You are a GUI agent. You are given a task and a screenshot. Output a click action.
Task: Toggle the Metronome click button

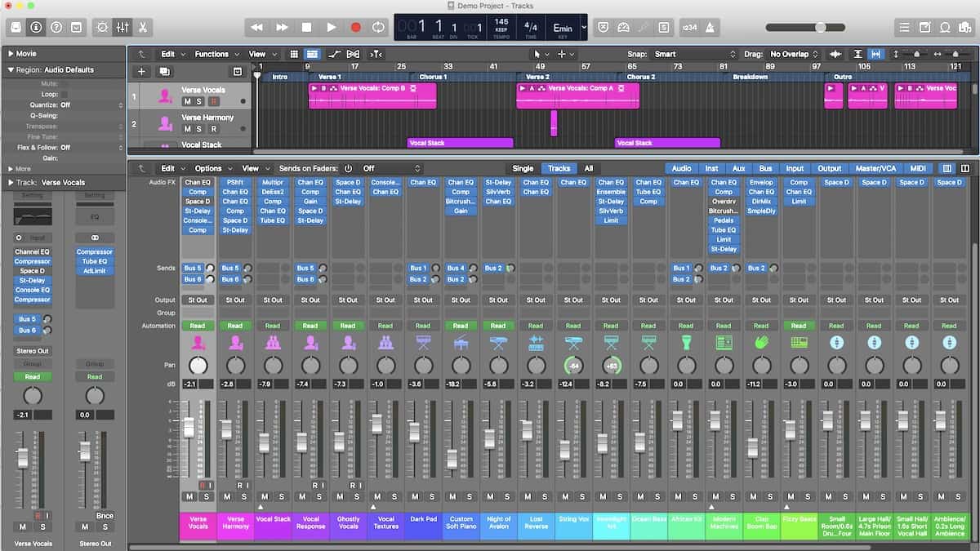(x=710, y=27)
